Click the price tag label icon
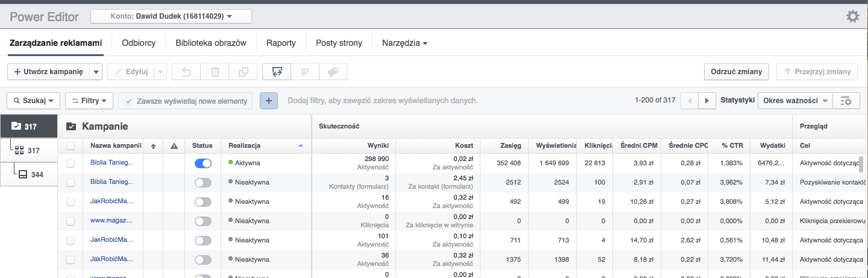 point(333,72)
